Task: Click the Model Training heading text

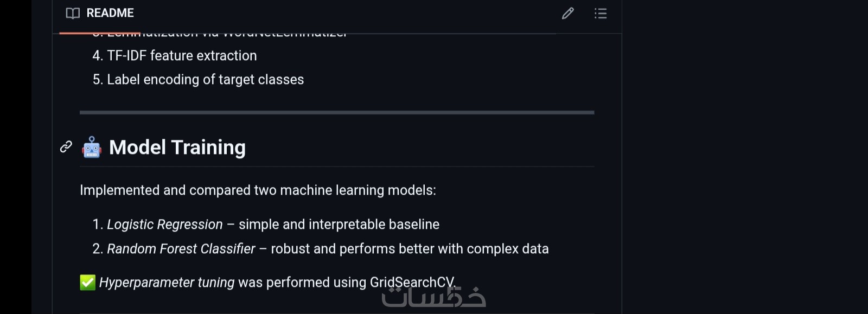Action: (177, 148)
